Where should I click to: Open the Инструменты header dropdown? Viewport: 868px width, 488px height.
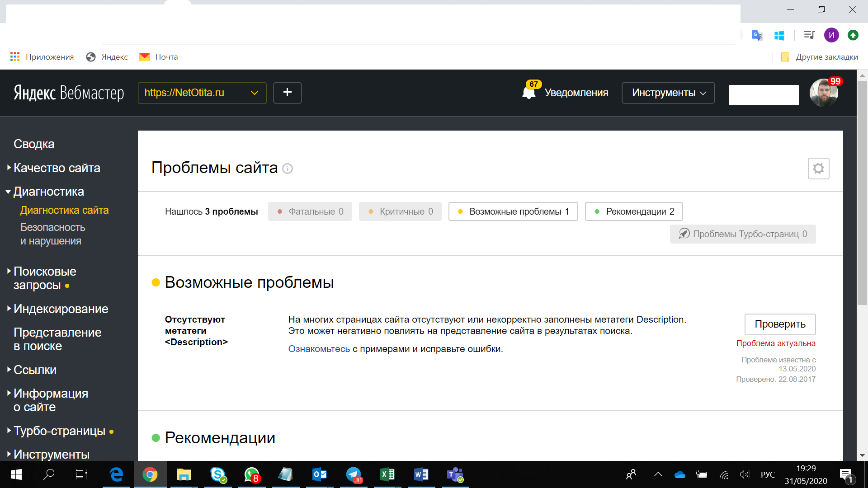coord(668,93)
